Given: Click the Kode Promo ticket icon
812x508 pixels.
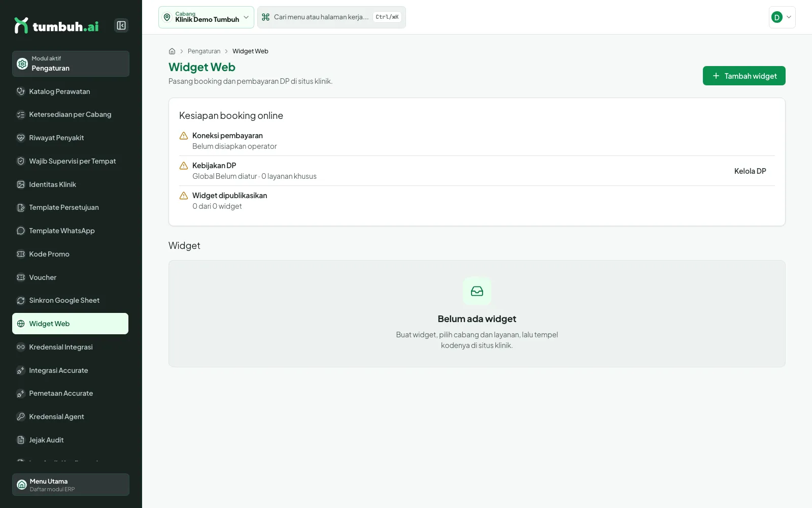Looking at the screenshot, I should [x=21, y=254].
